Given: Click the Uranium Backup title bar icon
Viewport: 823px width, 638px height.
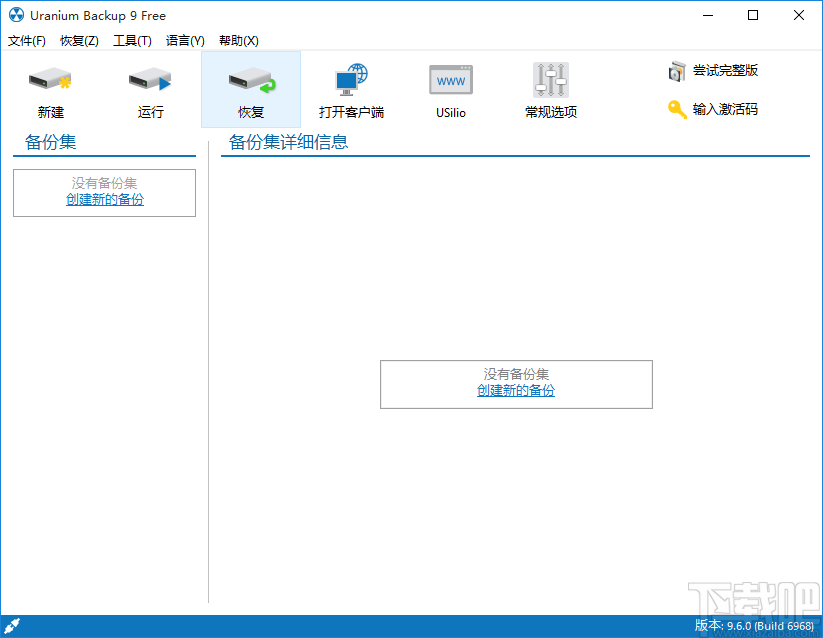Looking at the screenshot, I should click(x=14, y=15).
